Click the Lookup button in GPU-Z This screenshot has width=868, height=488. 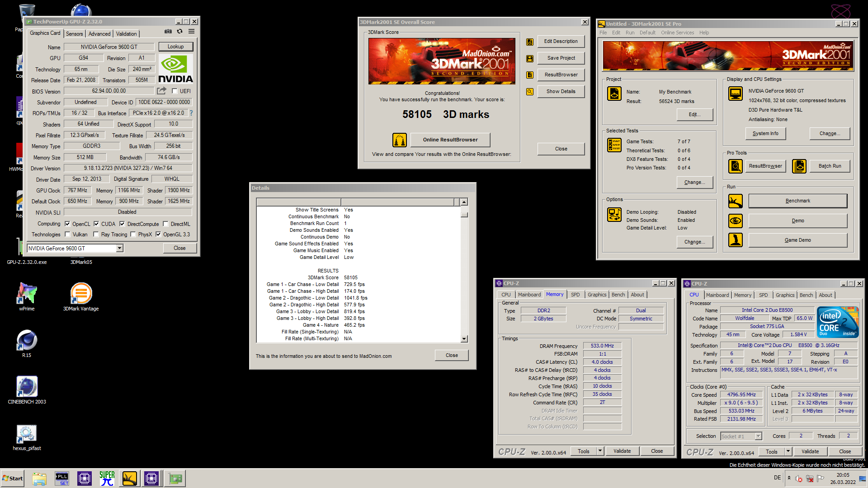[x=176, y=47]
